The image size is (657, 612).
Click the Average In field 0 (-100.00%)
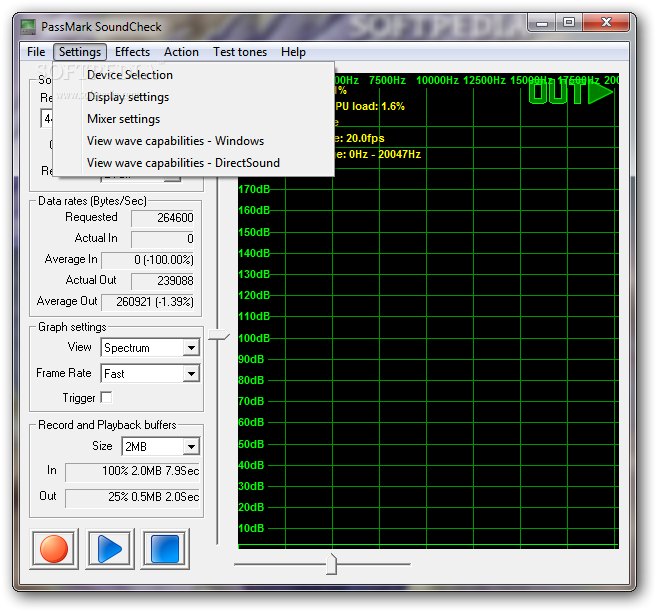click(x=148, y=260)
